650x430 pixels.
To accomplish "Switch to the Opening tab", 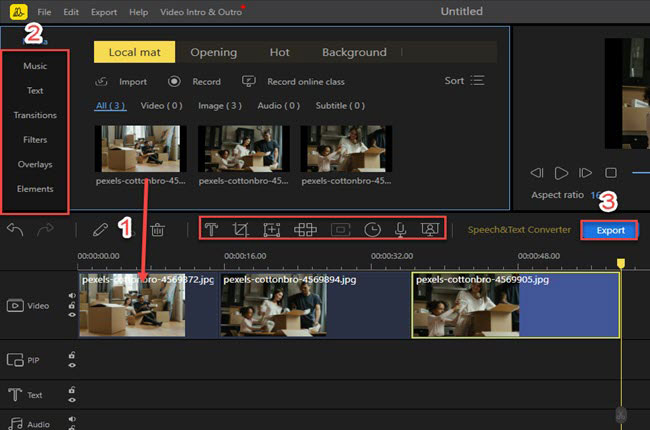I will coord(213,52).
